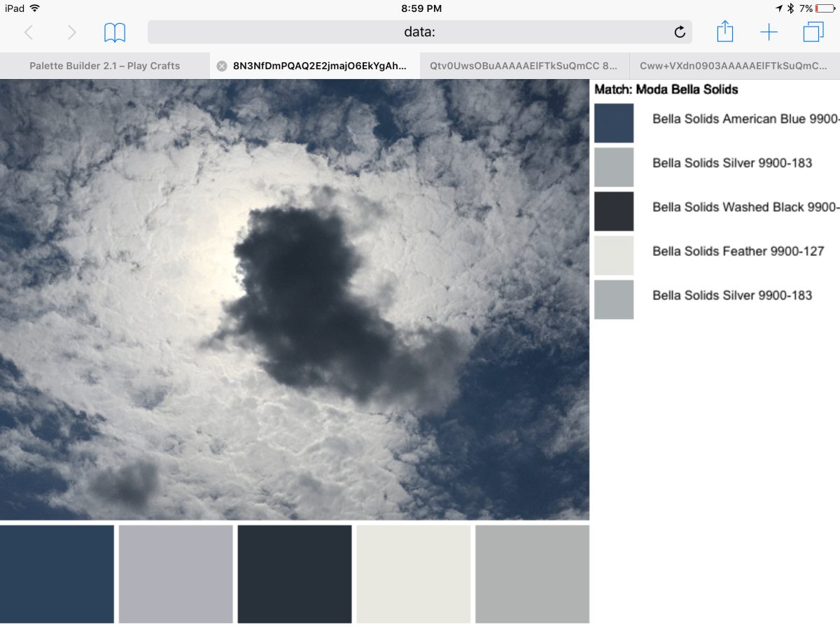The width and height of the screenshot is (840, 629).
Task: Switch to the Qtv0UwsOBuAAAAAEIFTkSuQmCC tab
Action: 524,66
